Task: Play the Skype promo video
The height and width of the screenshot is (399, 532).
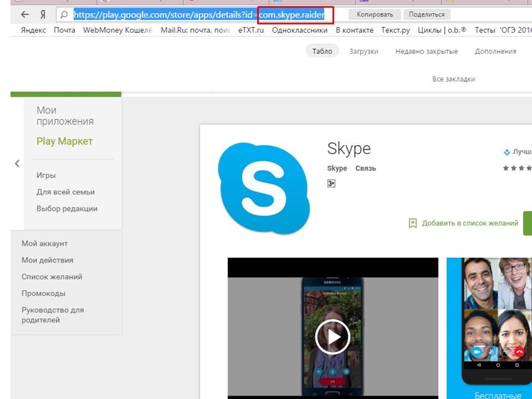Action: click(332, 336)
